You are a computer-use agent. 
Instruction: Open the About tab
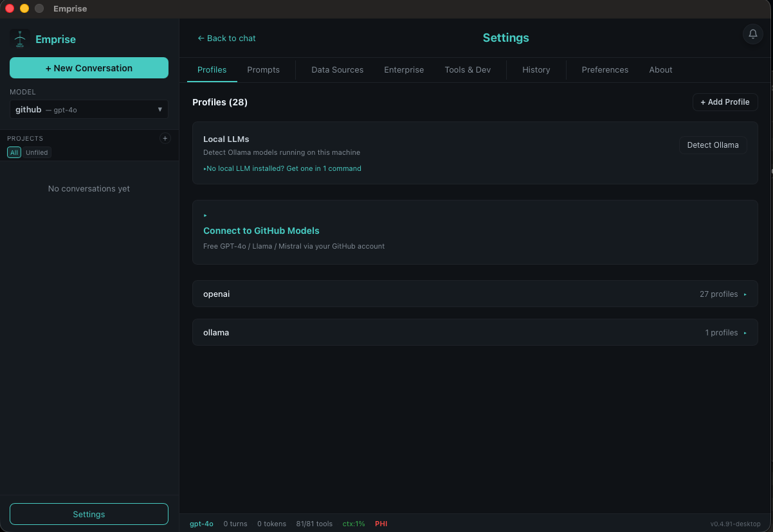(660, 69)
